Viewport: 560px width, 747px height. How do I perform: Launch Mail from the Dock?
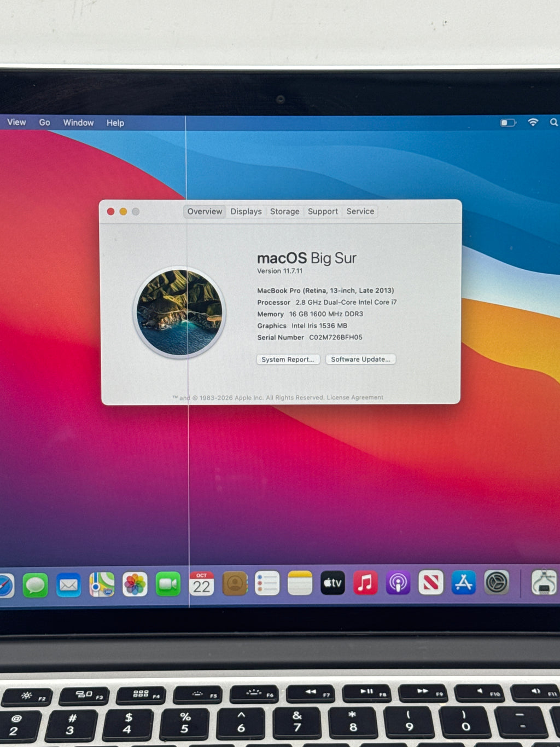coord(68,585)
